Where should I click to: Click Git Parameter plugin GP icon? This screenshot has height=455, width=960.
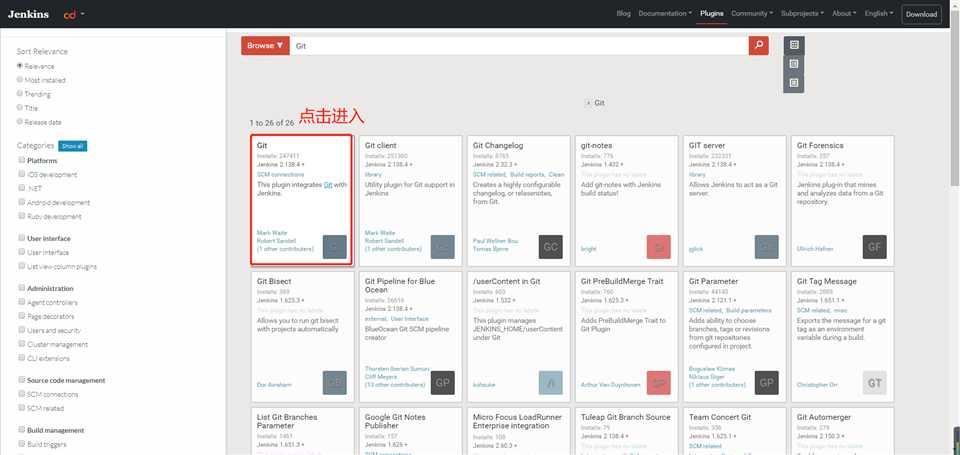coord(767,383)
